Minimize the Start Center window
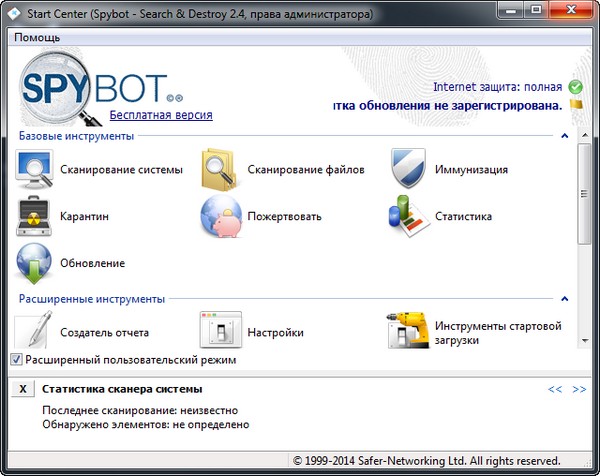Viewport: 600px width, 476px height. pos(510,10)
